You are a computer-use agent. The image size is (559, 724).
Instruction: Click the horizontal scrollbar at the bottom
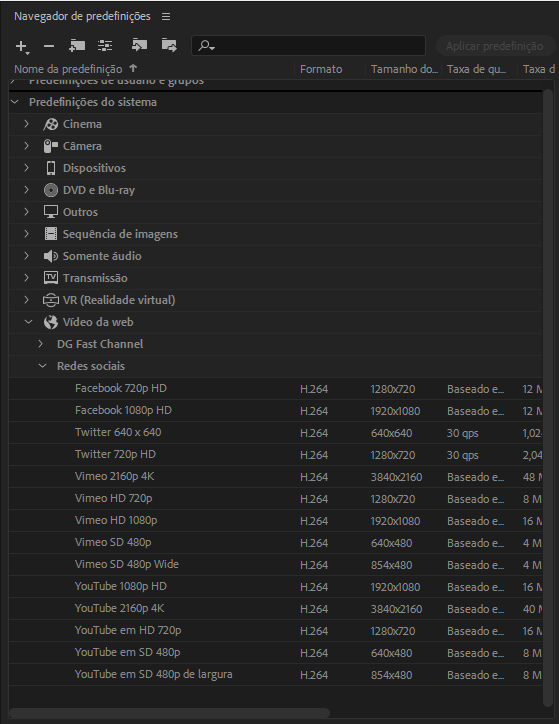tap(169, 713)
